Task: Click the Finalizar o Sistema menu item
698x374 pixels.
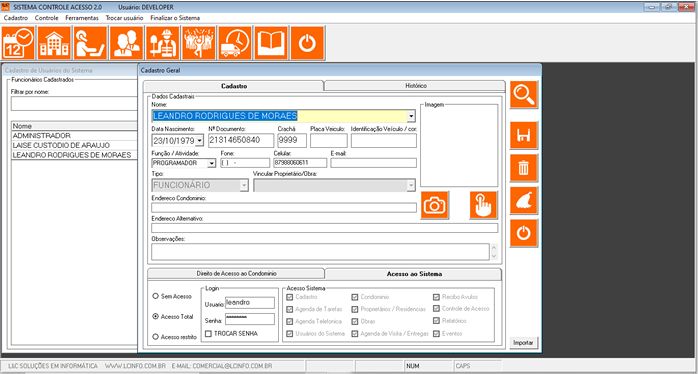Action: (x=175, y=18)
